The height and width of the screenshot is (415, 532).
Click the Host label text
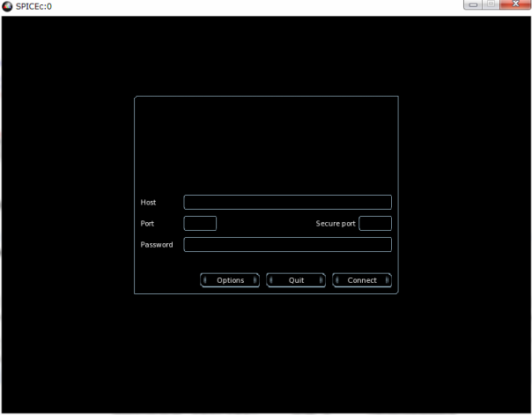tap(148, 203)
